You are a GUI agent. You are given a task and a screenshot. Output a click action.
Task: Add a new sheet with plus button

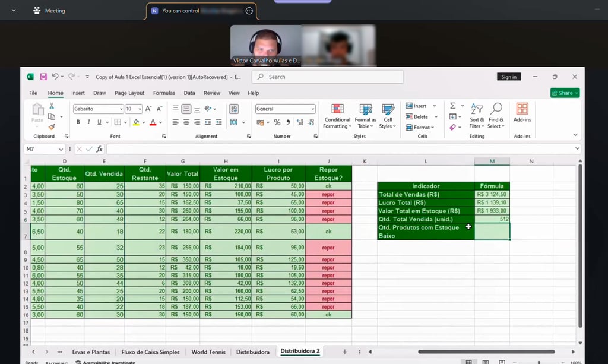(345, 352)
